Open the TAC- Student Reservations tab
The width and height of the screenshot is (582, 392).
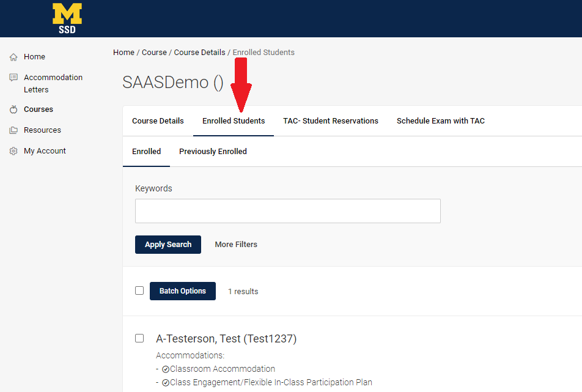(x=330, y=120)
